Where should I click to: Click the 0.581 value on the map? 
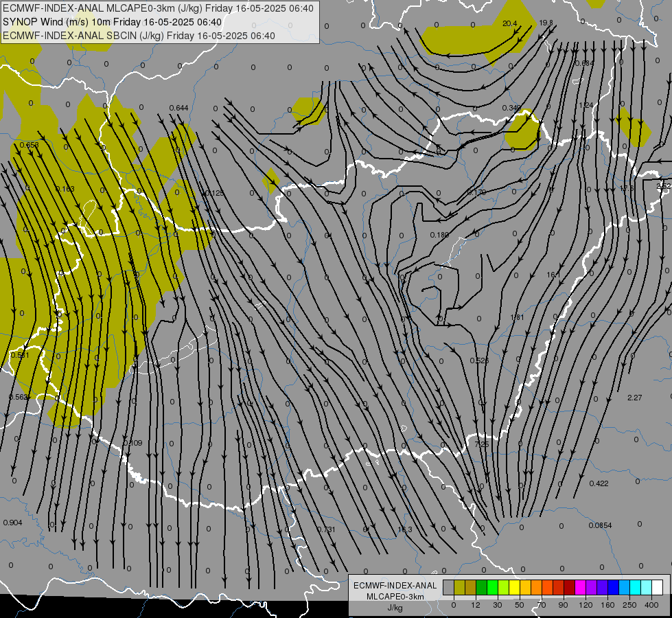pyautogui.click(x=20, y=355)
